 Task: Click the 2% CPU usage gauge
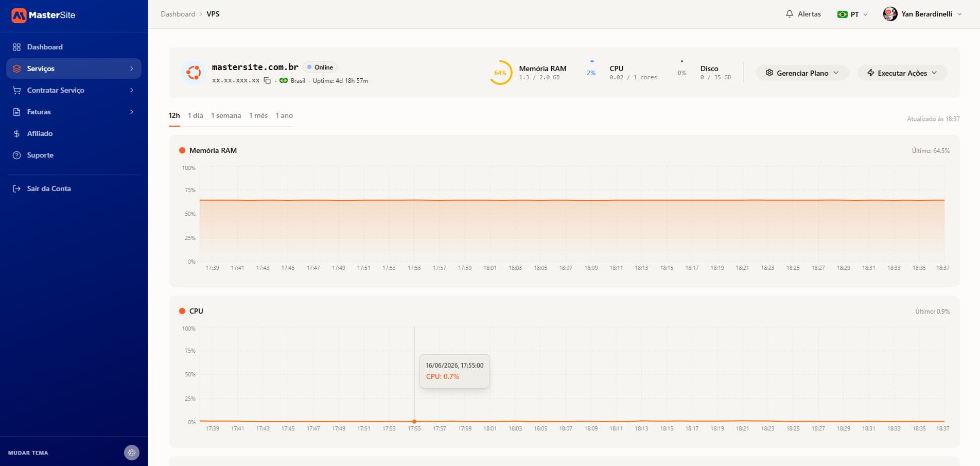pos(591,73)
